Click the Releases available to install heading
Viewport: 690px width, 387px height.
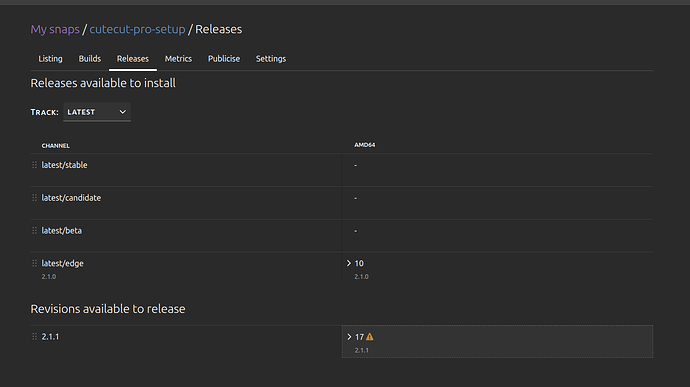103,83
